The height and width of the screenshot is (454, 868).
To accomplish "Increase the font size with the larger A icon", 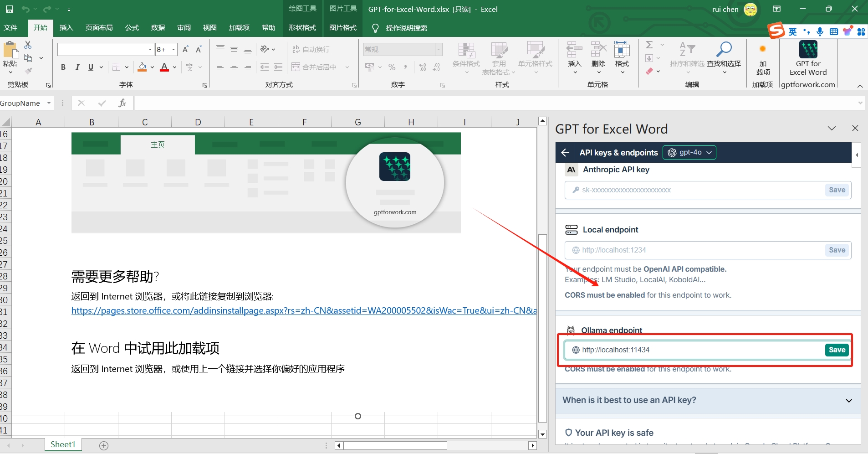I will (x=185, y=49).
